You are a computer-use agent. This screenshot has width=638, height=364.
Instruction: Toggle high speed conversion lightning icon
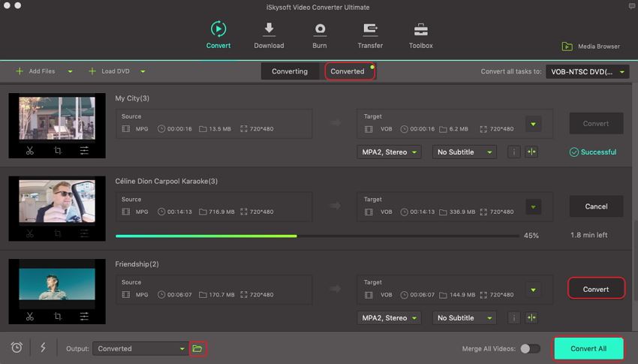[x=43, y=347]
